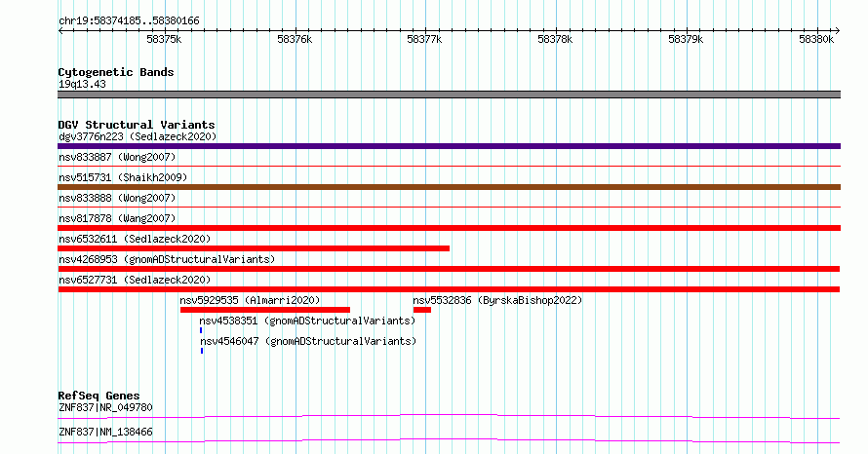Open the nsv515731 (Shaikh2009) label
Viewport: 868px width, 454px height.
[123, 177]
